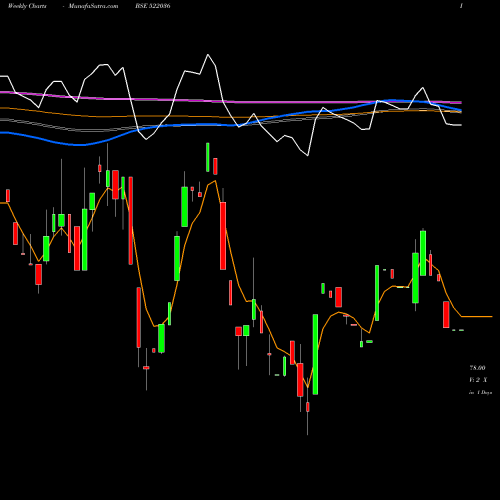Click the 'MunafaSutra.com' header text

click(93, 6)
